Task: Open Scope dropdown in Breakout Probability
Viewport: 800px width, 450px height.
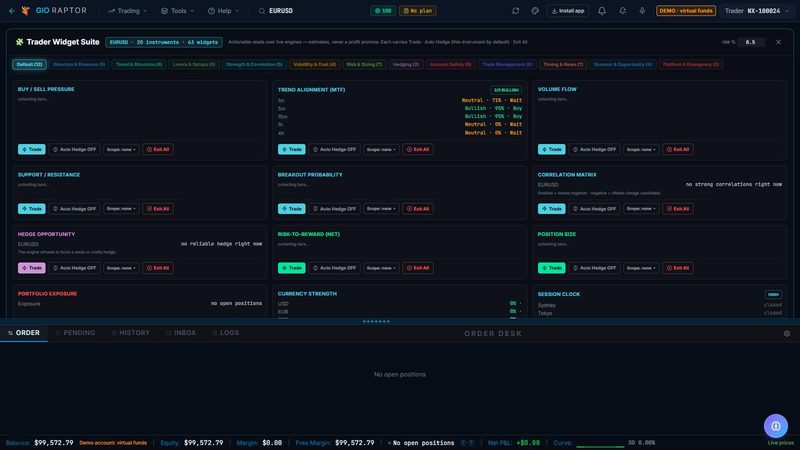Action: click(381, 209)
